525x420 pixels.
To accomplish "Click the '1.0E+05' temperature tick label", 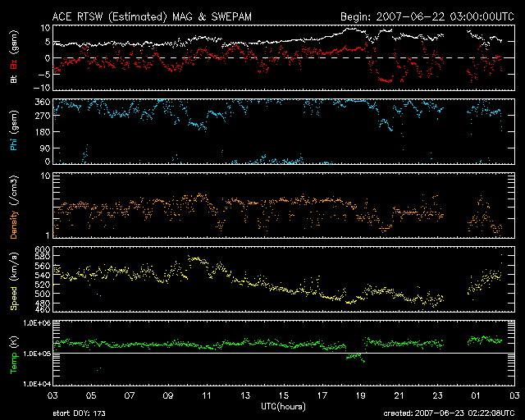I will point(37,354).
